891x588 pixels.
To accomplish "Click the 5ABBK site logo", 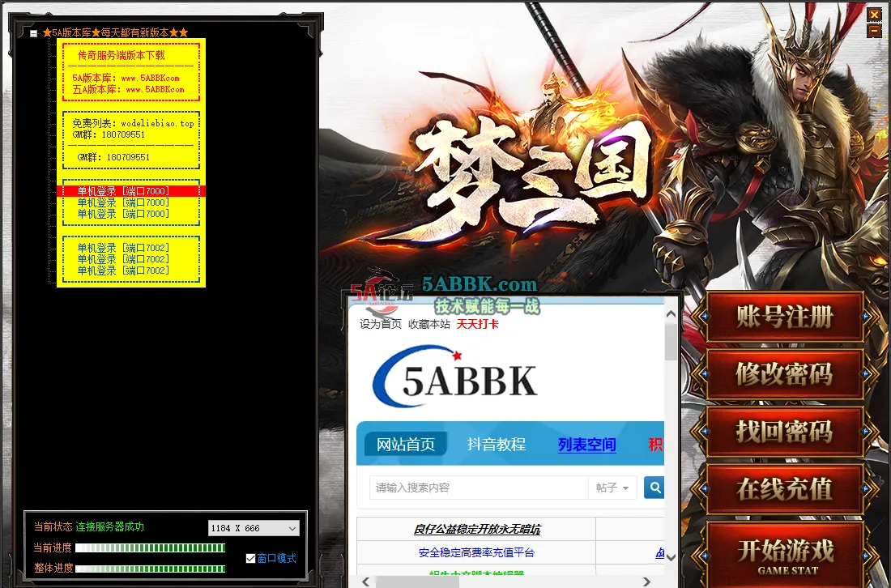I will 454,377.
